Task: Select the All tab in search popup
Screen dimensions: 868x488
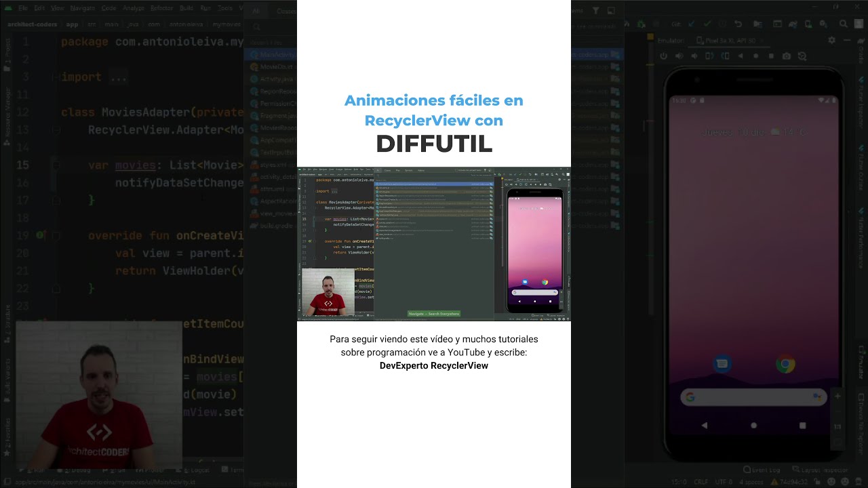Action: tap(256, 11)
